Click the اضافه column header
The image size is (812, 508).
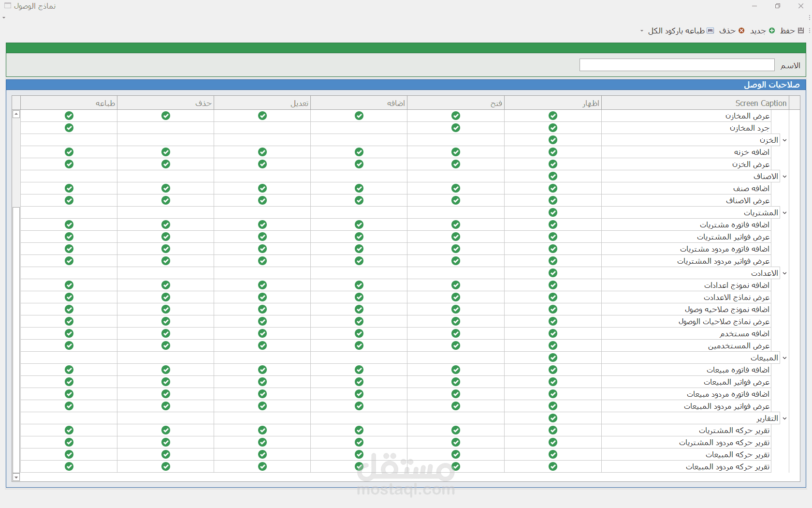pos(359,103)
